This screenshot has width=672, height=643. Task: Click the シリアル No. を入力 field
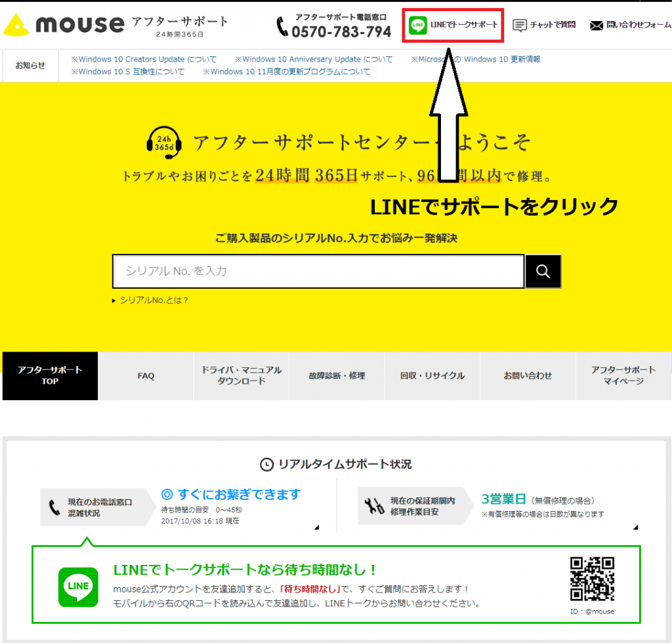click(x=318, y=271)
